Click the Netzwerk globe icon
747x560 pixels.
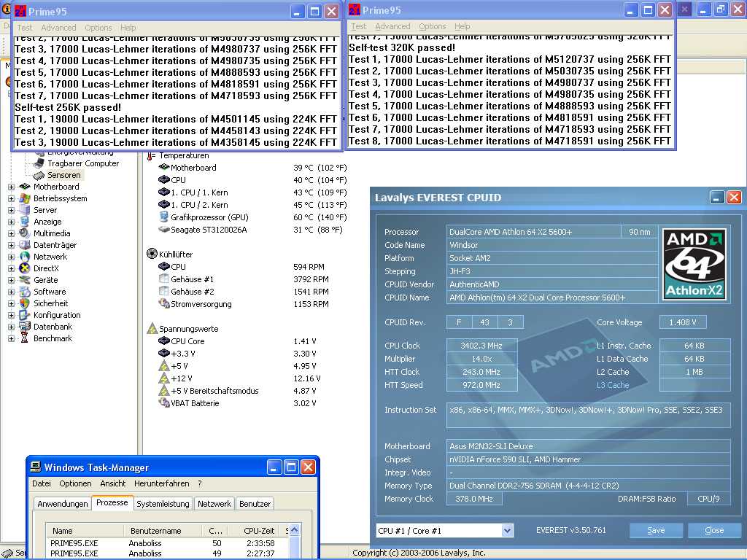click(24, 257)
